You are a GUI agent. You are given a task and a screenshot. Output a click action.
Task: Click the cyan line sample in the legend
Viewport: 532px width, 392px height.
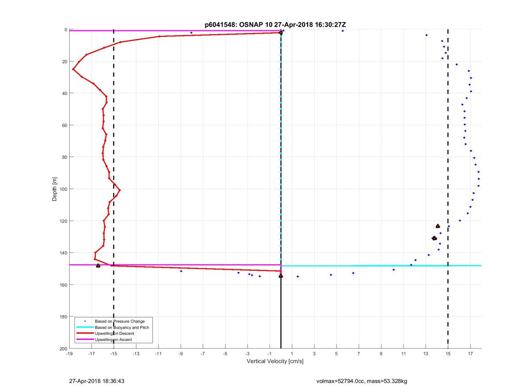(85, 327)
